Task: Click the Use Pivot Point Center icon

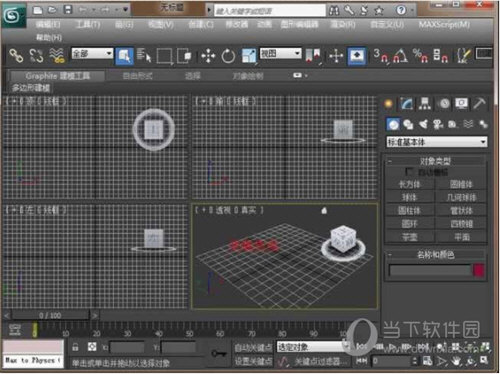Action: click(x=313, y=56)
